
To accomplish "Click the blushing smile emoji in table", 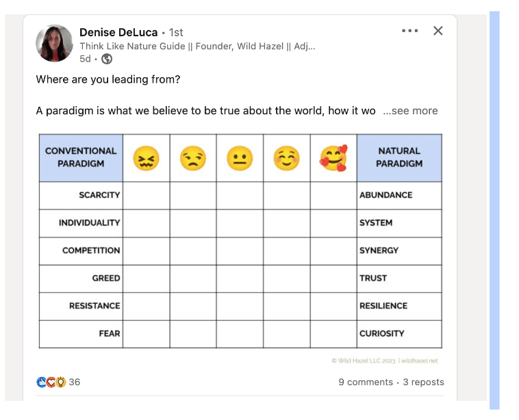I will tap(287, 158).
